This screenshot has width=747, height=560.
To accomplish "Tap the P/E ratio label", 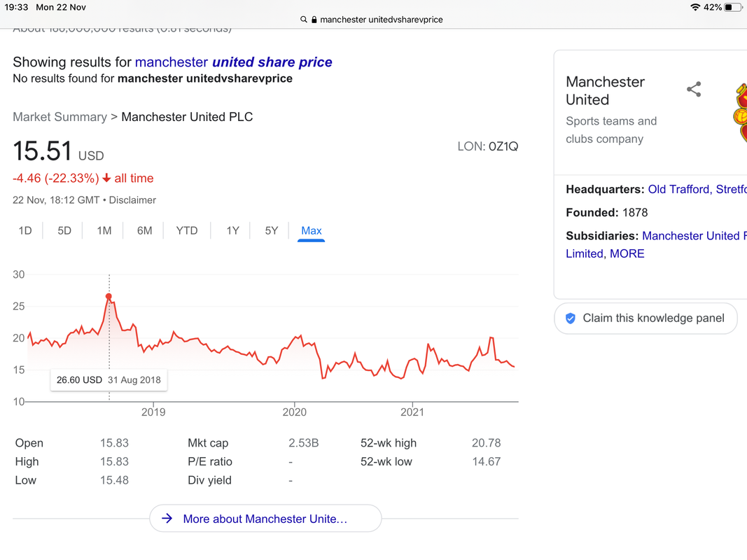I will click(210, 461).
